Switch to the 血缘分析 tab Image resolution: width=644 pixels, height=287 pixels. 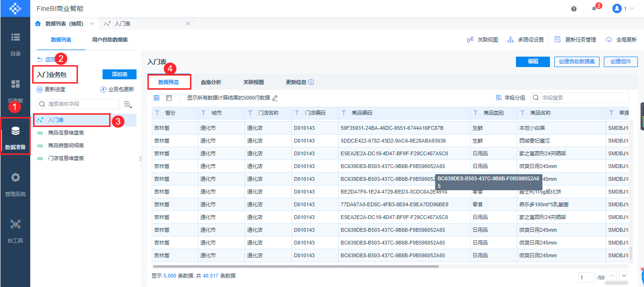211,82
